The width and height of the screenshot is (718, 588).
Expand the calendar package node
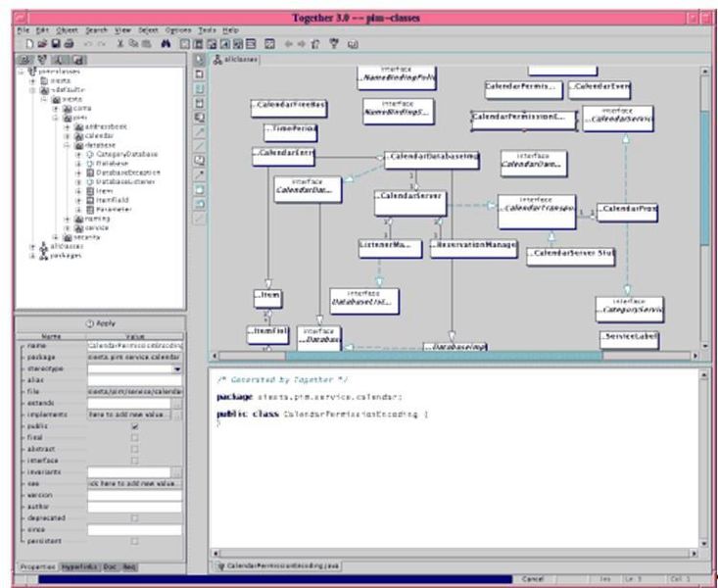pyautogui.click(x=68, y=136)
